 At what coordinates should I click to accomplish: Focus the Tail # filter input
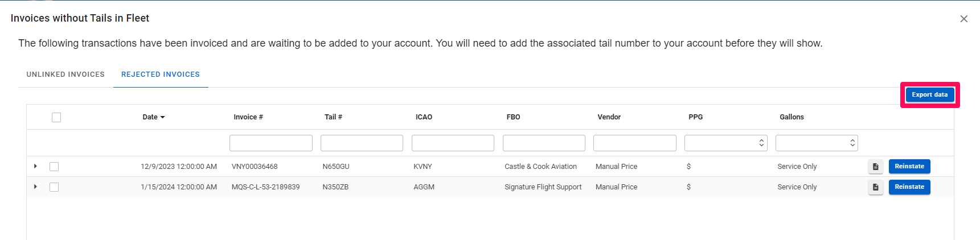(x=362, y=143)
